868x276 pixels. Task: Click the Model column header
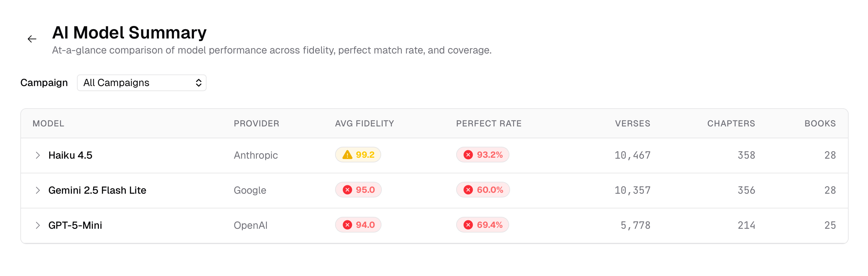tap(48, 123)
